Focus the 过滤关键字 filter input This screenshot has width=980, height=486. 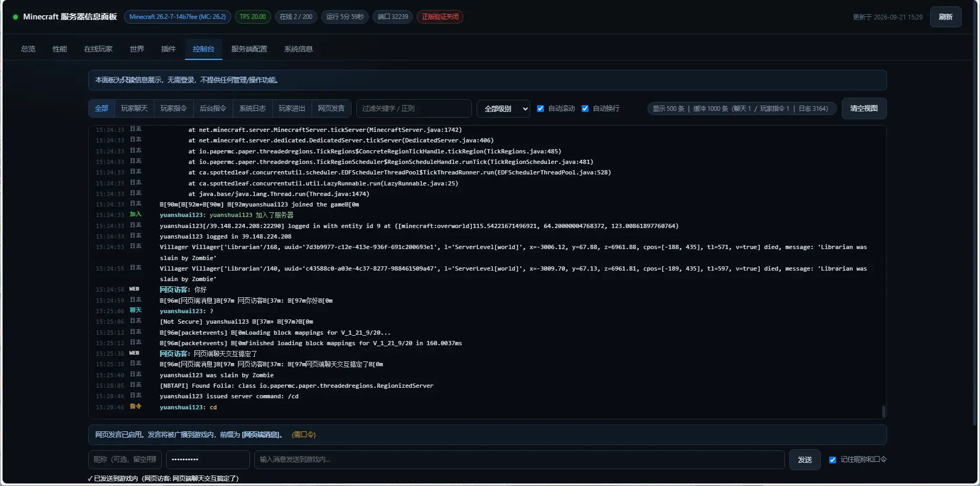pos(414,108)
